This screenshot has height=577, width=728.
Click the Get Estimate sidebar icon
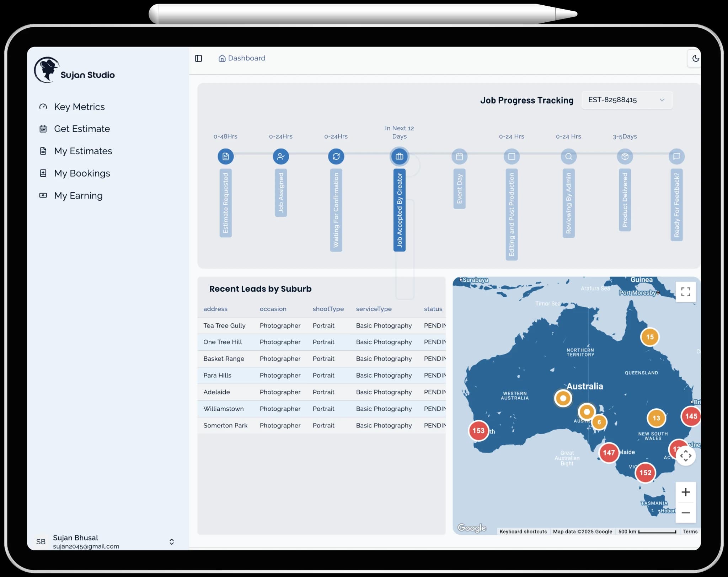pos(43,129)
